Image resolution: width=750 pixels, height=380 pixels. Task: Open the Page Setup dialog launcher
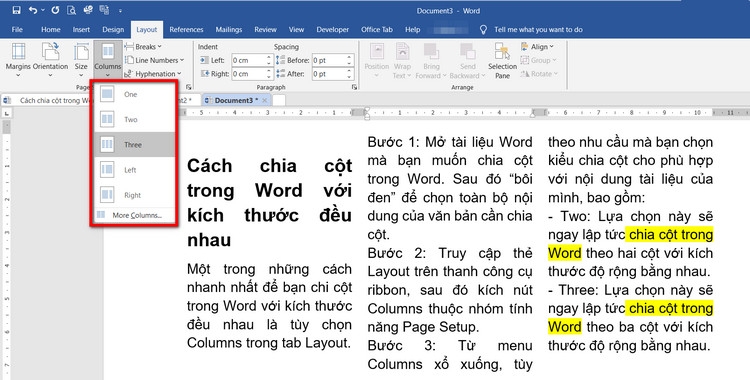pyautogui.click(x=188, y=87)
